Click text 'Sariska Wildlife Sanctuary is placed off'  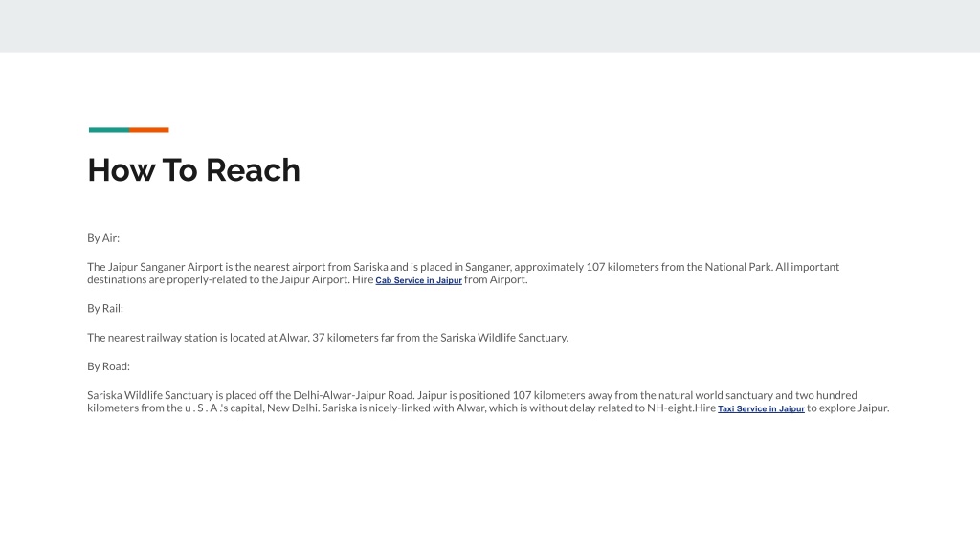tap(179, 395)
